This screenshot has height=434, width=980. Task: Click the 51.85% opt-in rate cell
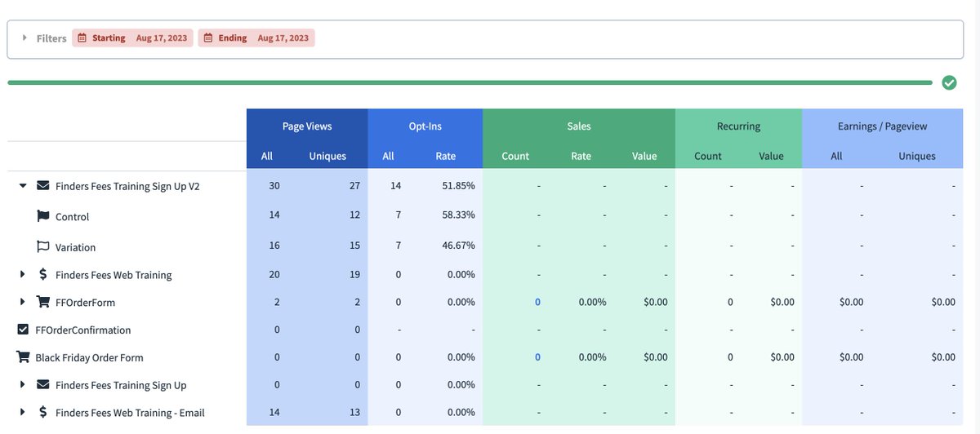(457, 186)
